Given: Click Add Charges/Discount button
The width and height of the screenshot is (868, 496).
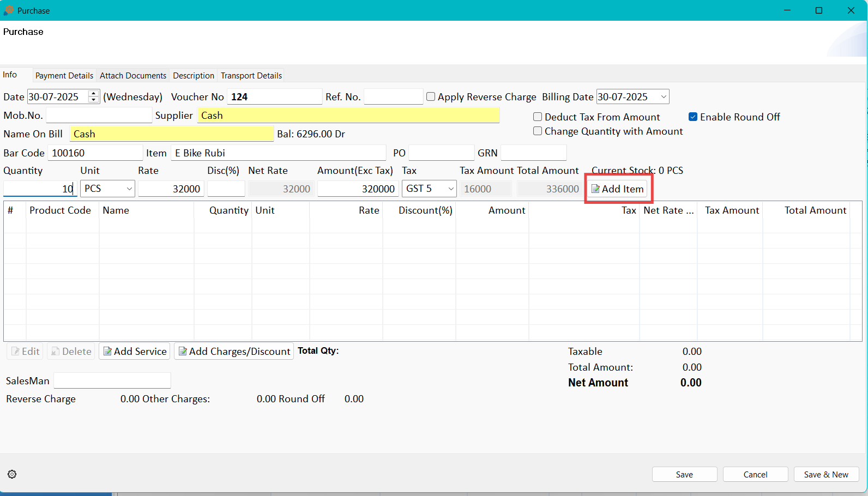Looking at the screenshot, I should click(x=234, y=352).
